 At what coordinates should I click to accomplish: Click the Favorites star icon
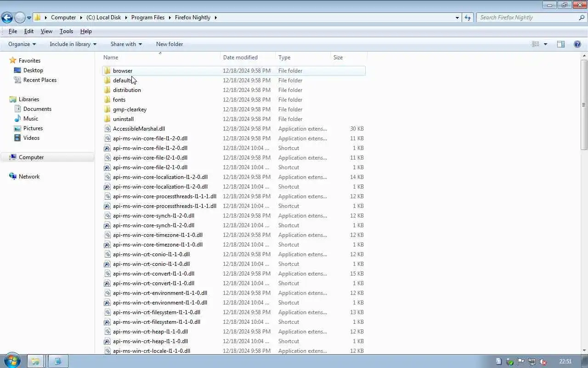(x=13, y=61)
